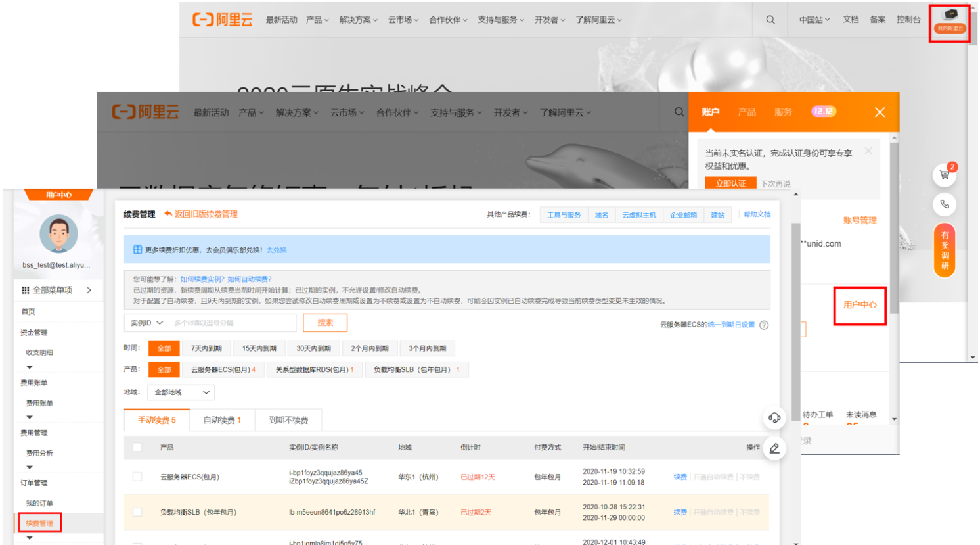The image size is (980, 545).
Task: Click the question mark help icon beside 统一到期日设置
Action: coord(764,325)
